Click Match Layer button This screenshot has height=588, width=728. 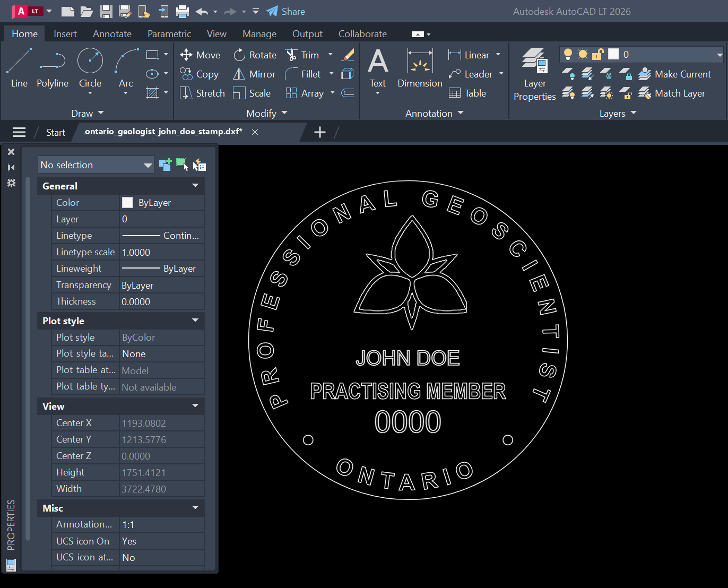(x=672, y=93)
